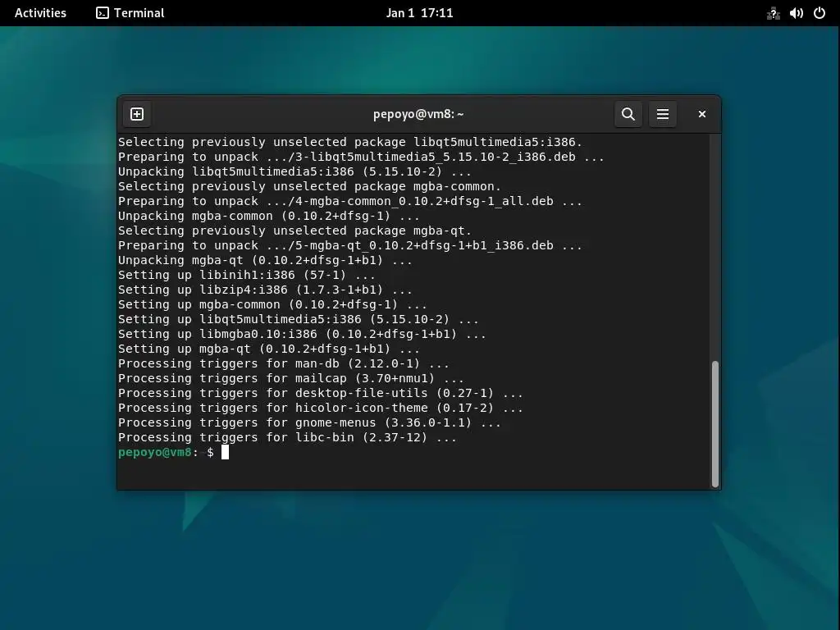
Task: Open the clock showing Jan 1 17:11
Action: click(419, 13)
